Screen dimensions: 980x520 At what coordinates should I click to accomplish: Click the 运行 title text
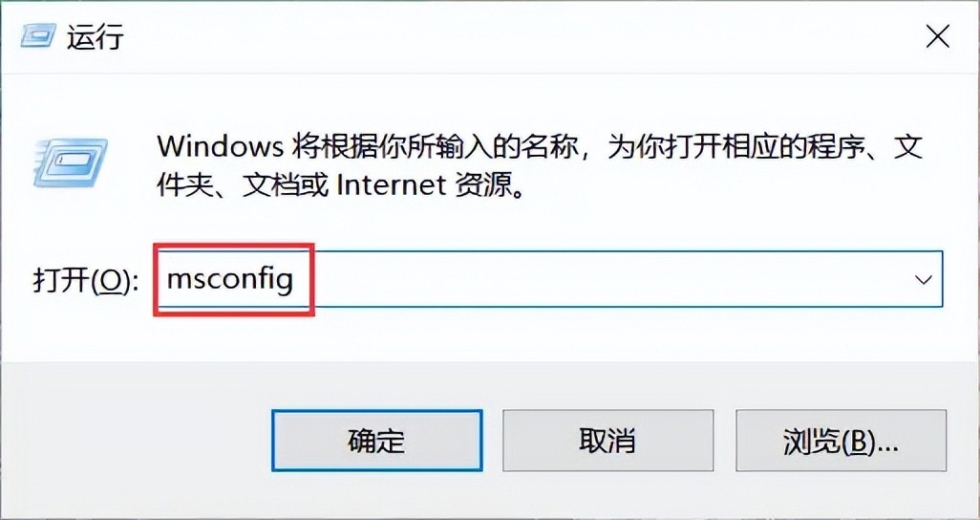pos(96,37)
